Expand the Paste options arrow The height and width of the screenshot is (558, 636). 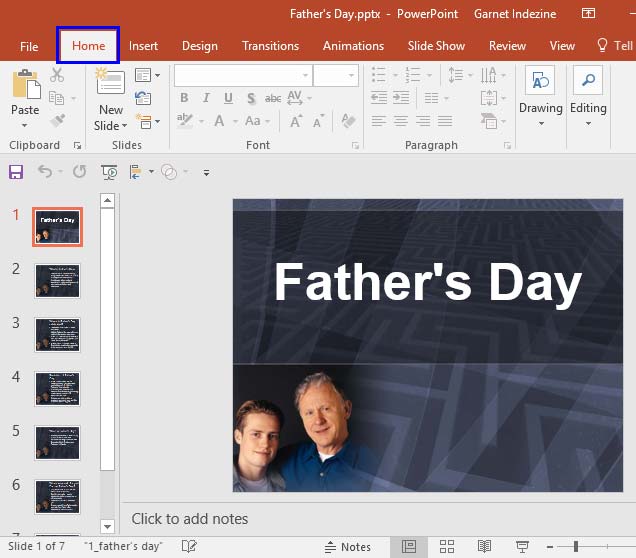25,125
